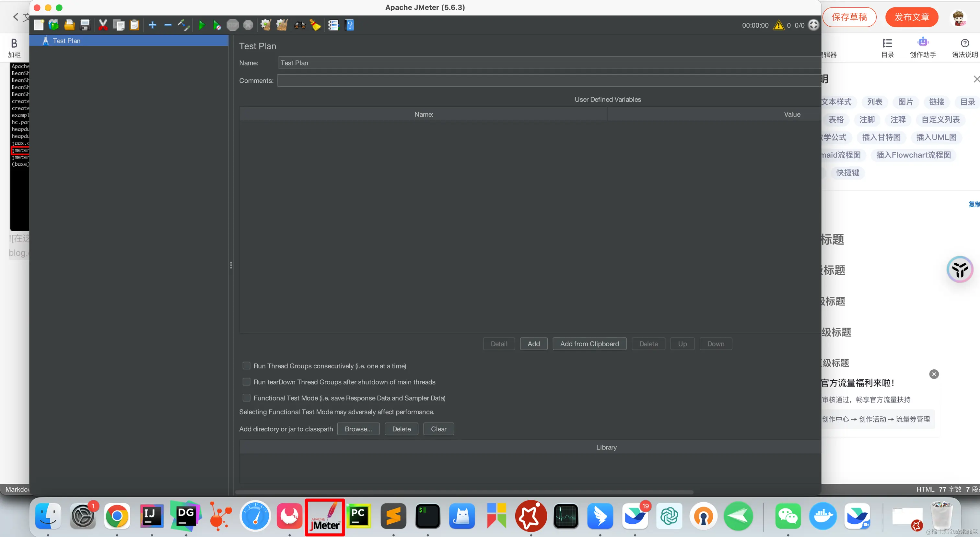Create a new test plan via toolbar
Image resolution: width=980 pixels, height=537 pixels.
39,25
